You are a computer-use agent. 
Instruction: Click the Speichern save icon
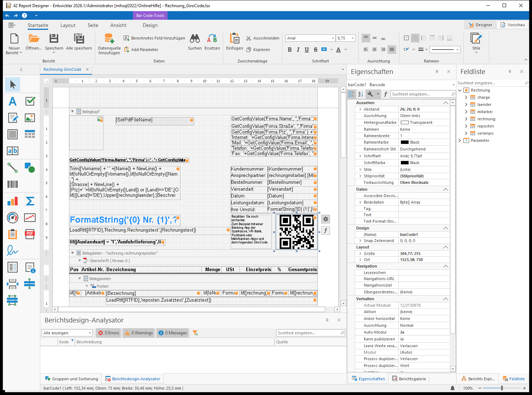(x=54, y=39)
